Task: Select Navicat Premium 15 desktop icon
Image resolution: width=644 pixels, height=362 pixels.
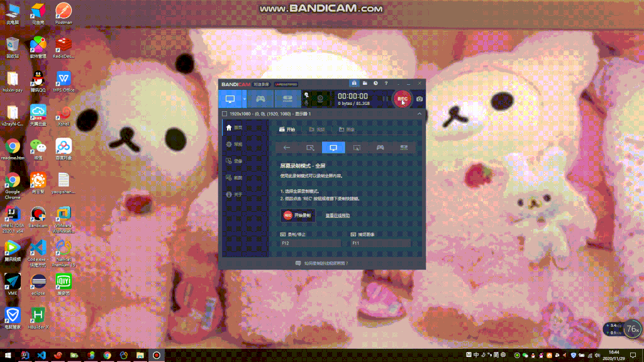Action: [64, 254]
